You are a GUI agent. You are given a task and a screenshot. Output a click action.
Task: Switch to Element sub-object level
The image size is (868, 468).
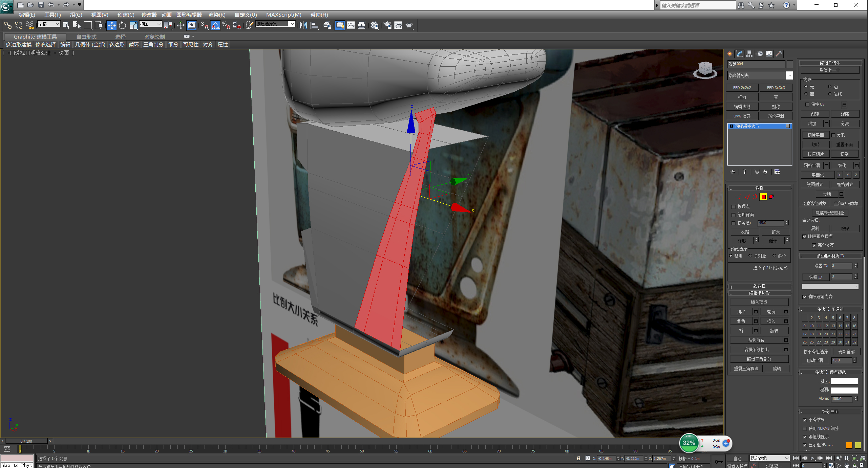click(x=772, y=197)
